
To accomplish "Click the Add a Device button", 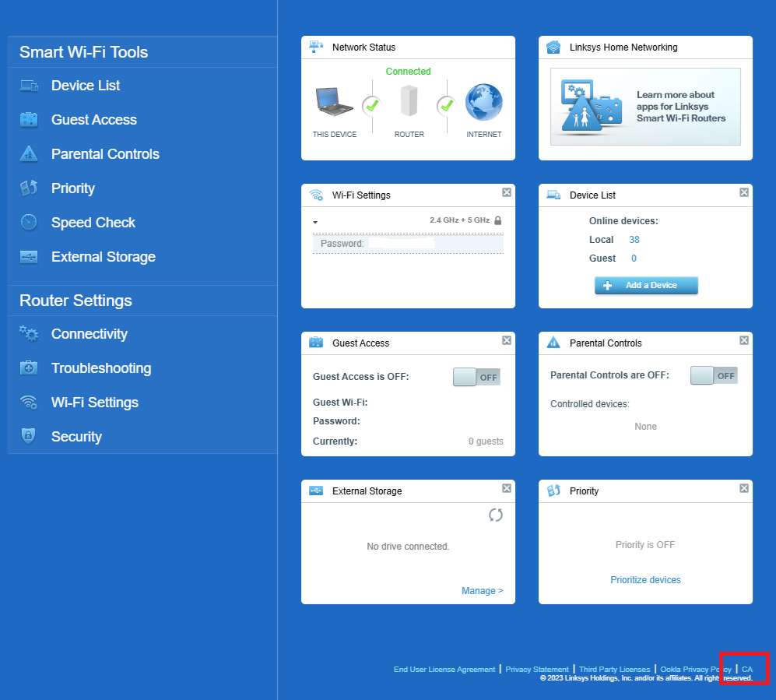I will [x=646, y=286].
